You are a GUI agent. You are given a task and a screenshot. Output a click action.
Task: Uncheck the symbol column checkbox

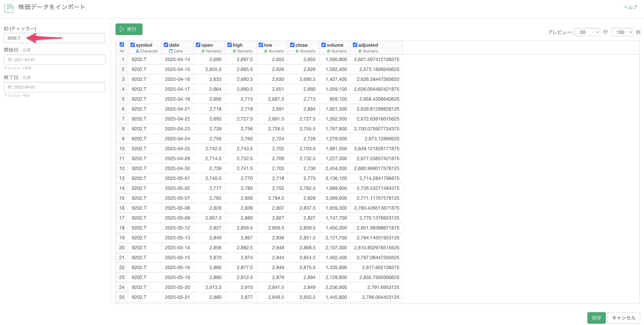pyautogui.click(x=133, y=45)
